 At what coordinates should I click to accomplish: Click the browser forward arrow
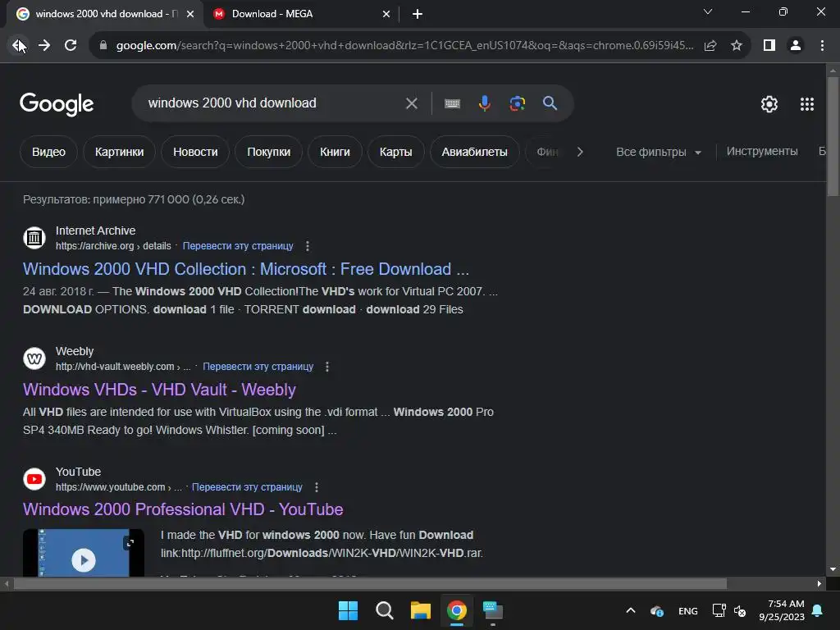[x=44, y=46]
